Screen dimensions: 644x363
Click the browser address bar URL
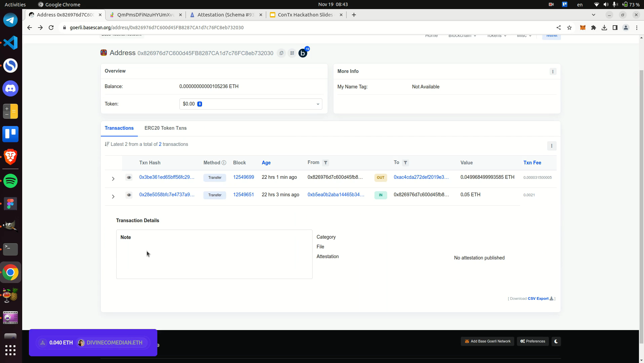157,28
